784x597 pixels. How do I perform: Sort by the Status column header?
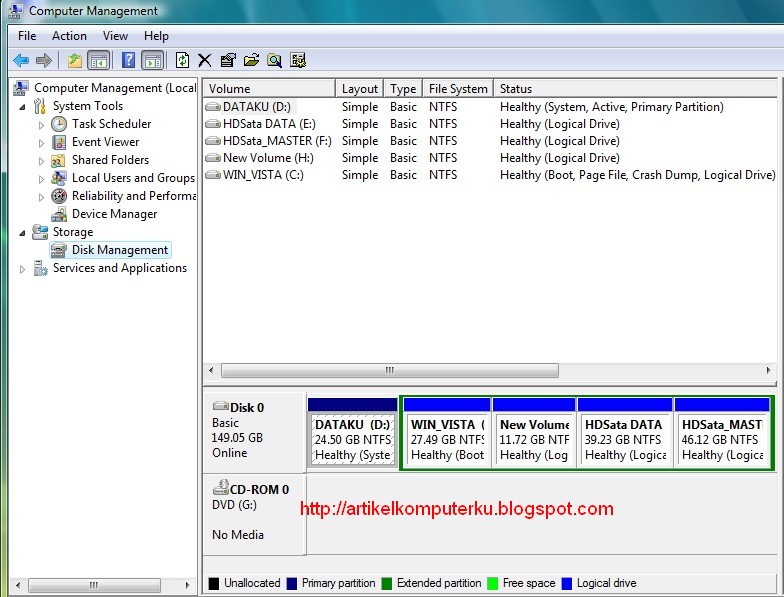click(x=635, y=88)
